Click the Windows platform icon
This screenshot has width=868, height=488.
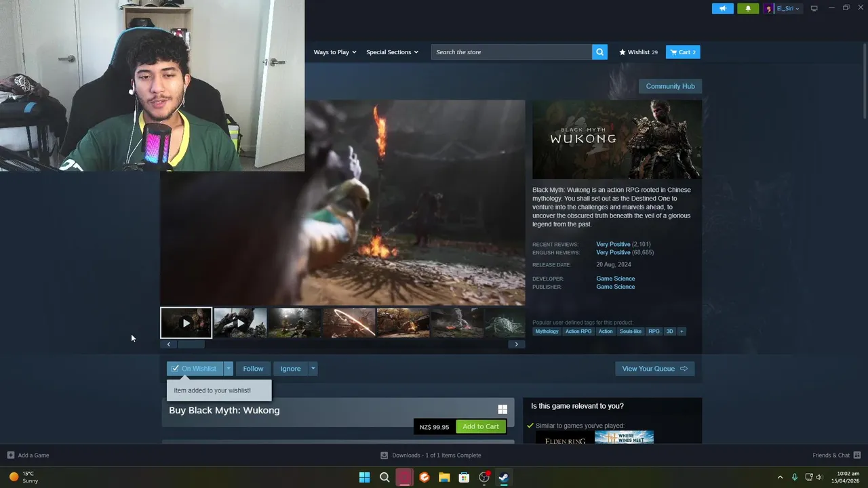pos(502,409)
